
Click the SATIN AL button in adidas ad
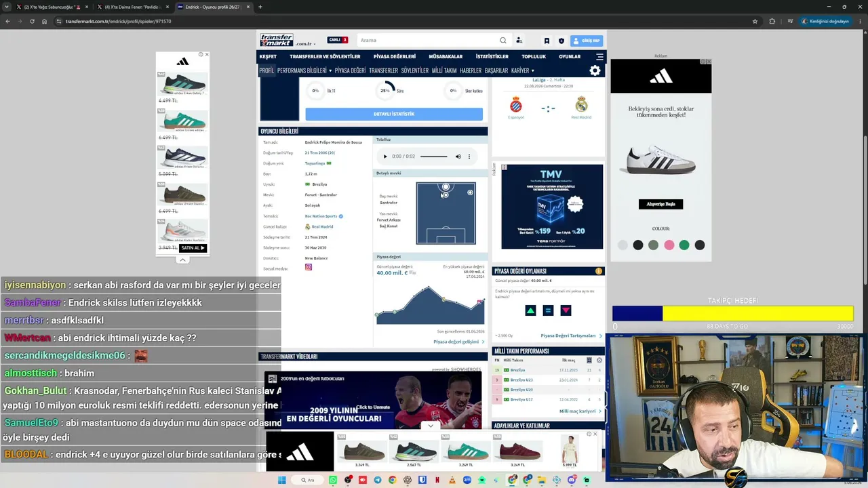(193, 248)
